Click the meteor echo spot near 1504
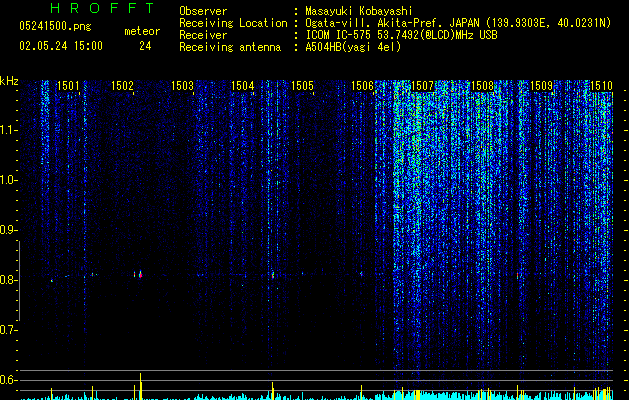The image size is (629, 400). [x=273, y=276]
